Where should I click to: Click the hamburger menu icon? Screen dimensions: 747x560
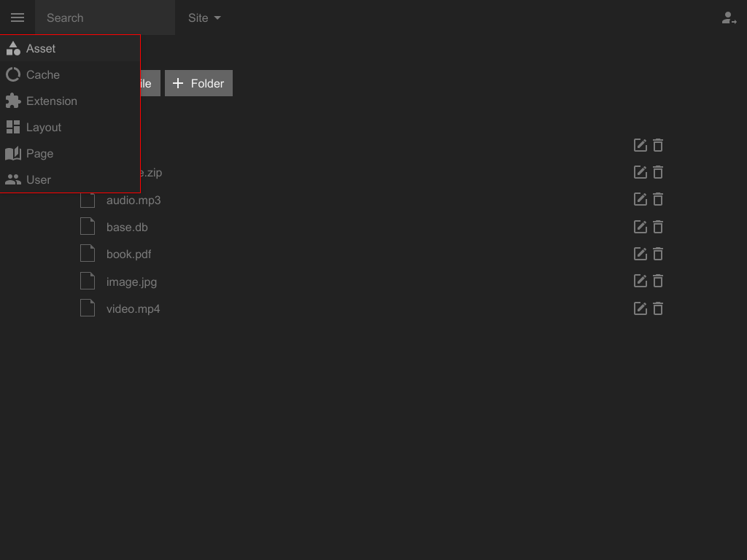[18, 17]
